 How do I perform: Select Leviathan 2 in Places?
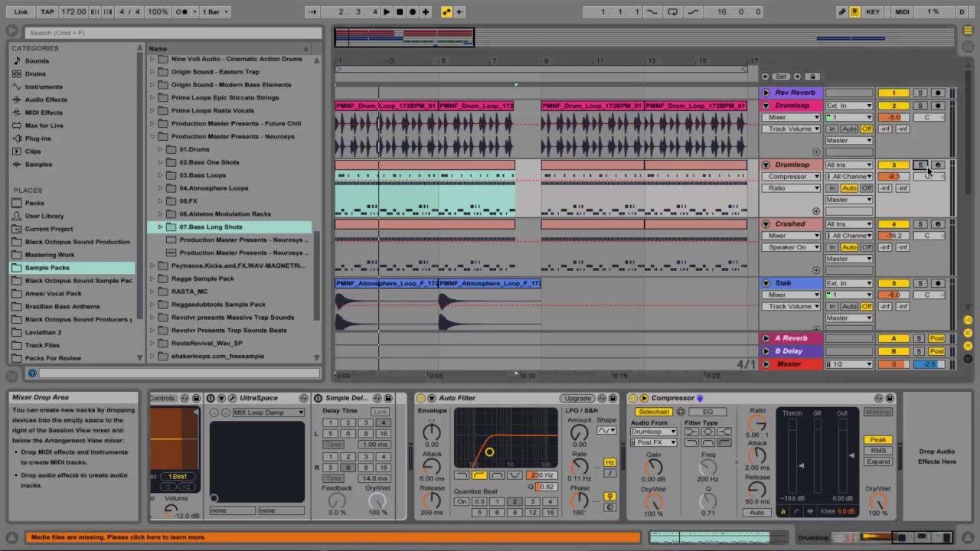43,332
